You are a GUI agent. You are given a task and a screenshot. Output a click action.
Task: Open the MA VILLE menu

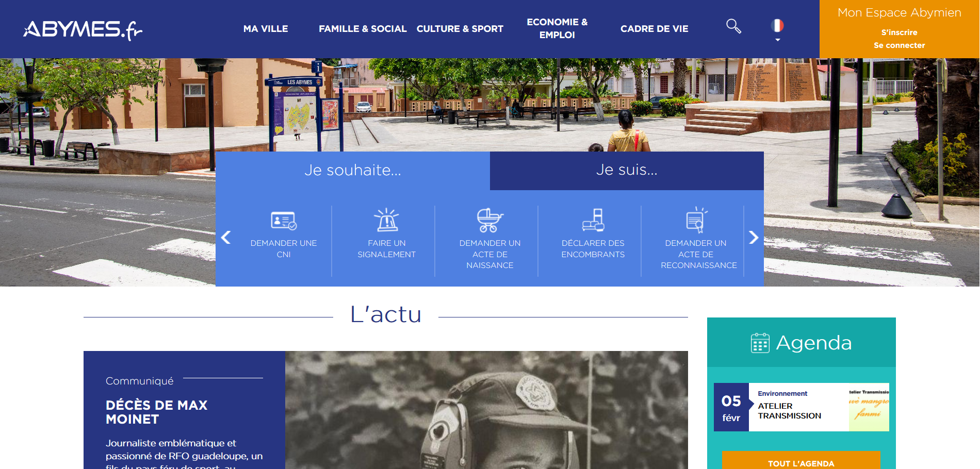(266, 29)
